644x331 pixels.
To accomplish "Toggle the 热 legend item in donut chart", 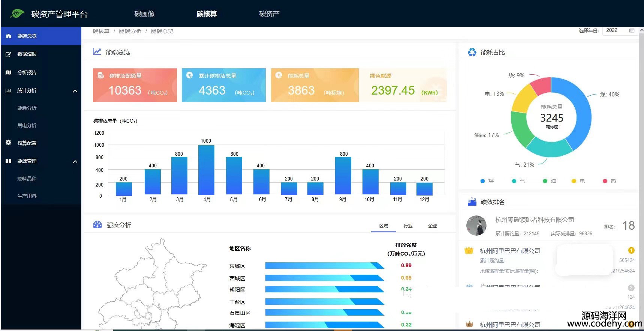I will pos(610,181).
